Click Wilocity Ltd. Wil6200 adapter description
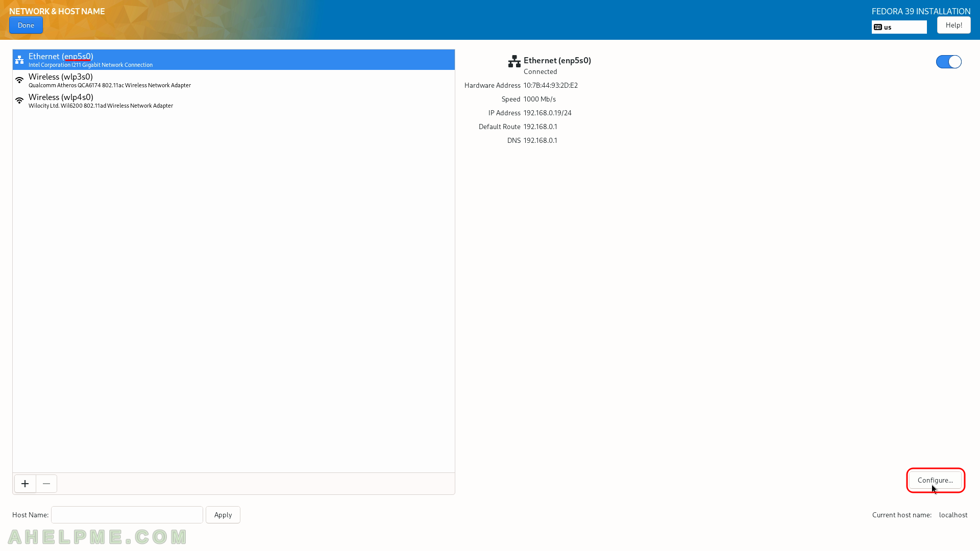This screenshot has height=551, width=980. pos(101,106)
